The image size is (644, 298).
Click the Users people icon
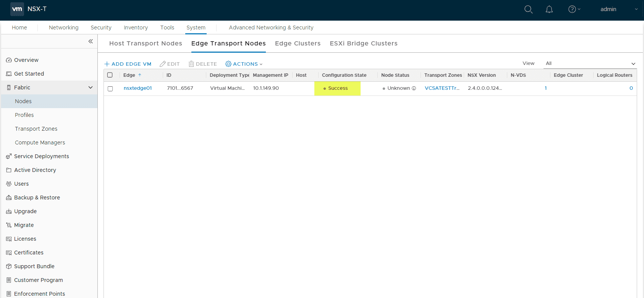pyautogui.click(x=9, y=184)
